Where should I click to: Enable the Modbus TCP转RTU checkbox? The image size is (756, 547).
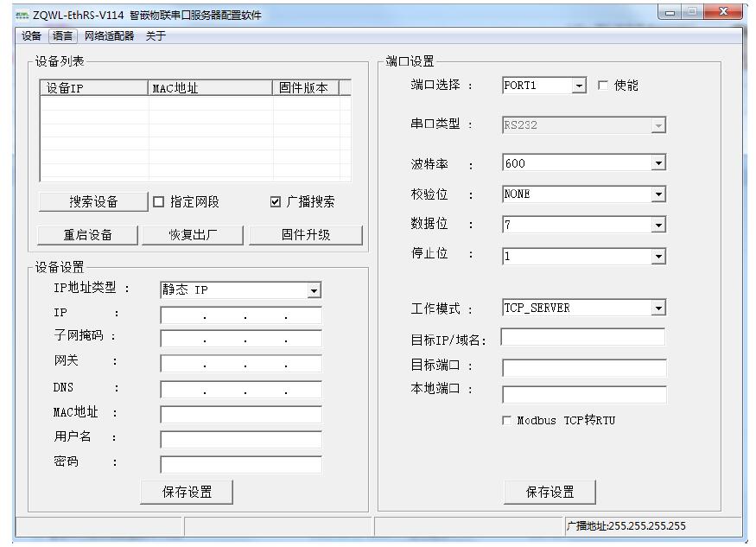(506, 421)
